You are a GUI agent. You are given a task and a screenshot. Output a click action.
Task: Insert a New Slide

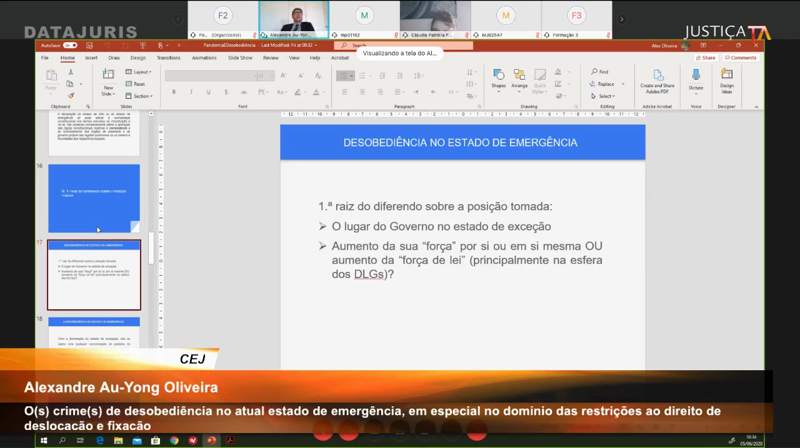click(x=107, y=82)
